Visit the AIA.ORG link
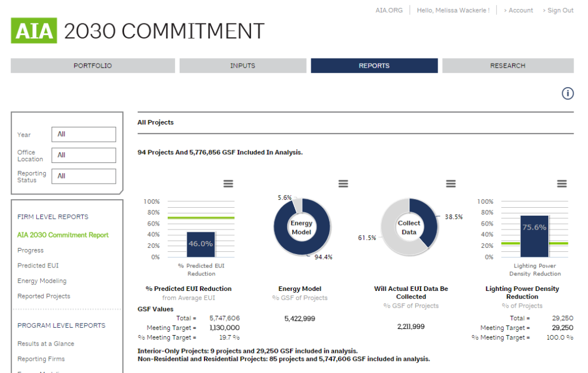 389,10
